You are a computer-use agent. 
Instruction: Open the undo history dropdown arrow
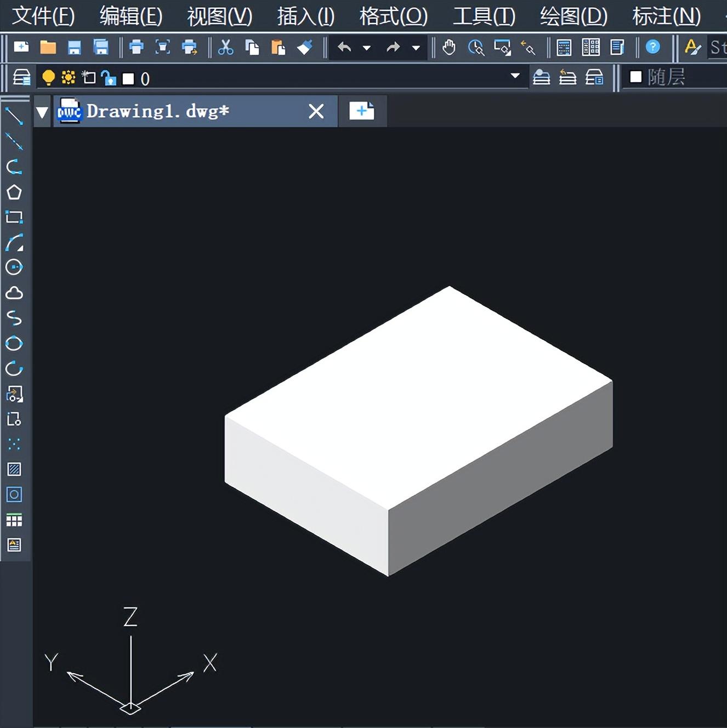click(367, 48)
